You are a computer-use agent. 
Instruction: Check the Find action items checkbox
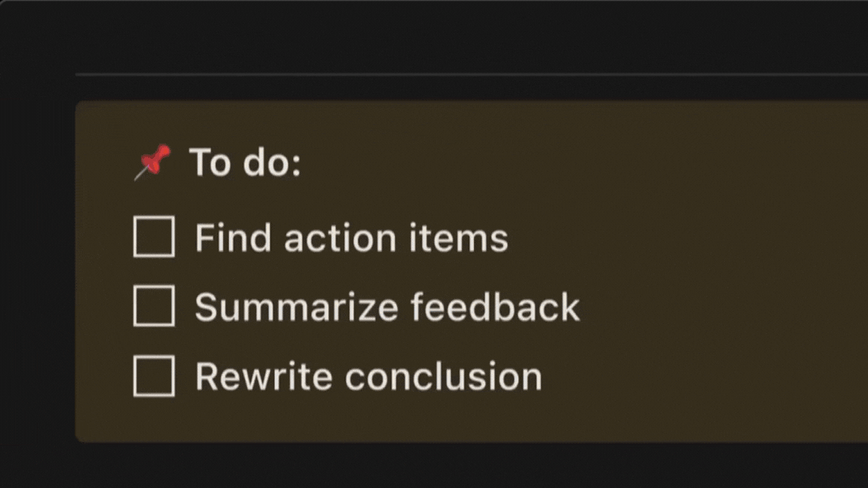154,236
